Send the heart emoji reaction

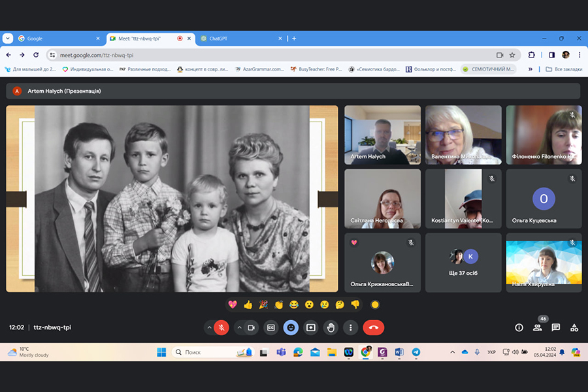[x=233, y=304]
